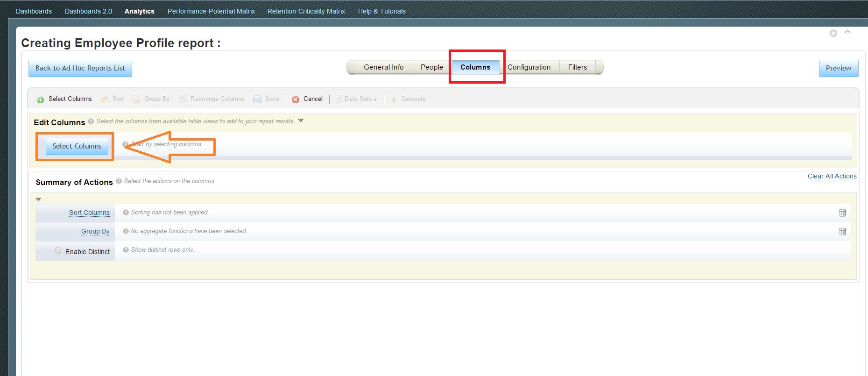This screenshot has width=868, height=376.
Task: Open Performance-Potential Matrix
Action: pyautogui.click(x=211, y=11)
